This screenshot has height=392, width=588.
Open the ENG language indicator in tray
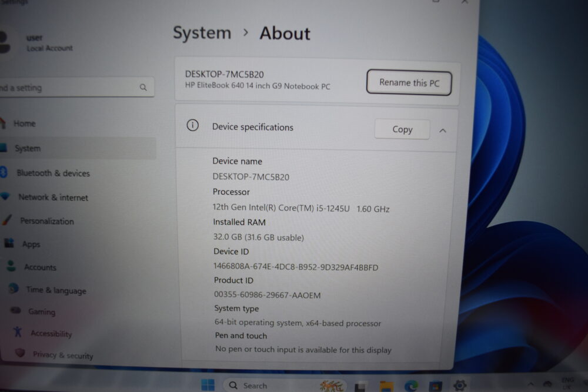coord(567,383)
